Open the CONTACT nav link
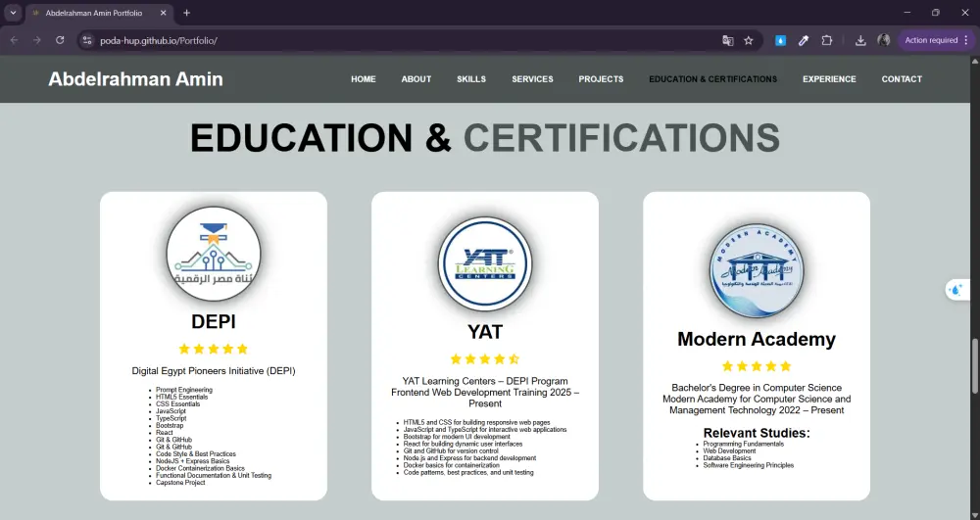 tap(902, 79)
